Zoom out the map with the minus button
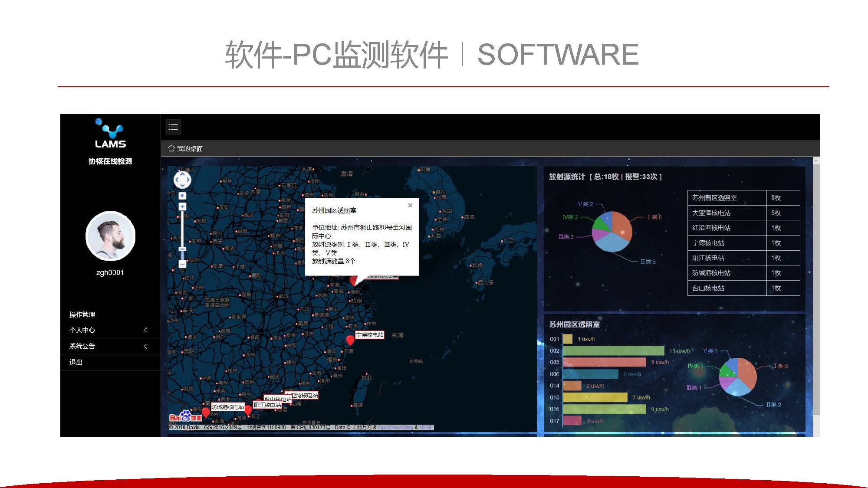The height and width of the screenshot is (488, 868). tap(182, 264)
